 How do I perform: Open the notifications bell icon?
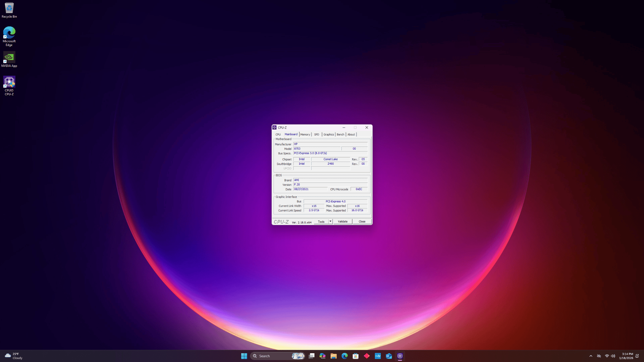coord(637,356)
